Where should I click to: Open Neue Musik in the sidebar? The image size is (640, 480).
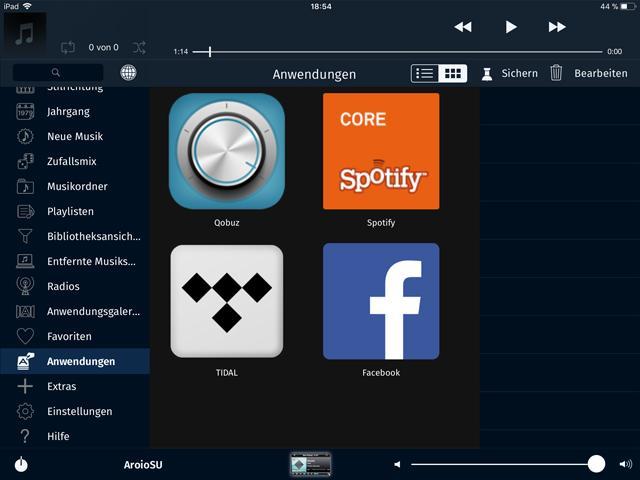75,136
